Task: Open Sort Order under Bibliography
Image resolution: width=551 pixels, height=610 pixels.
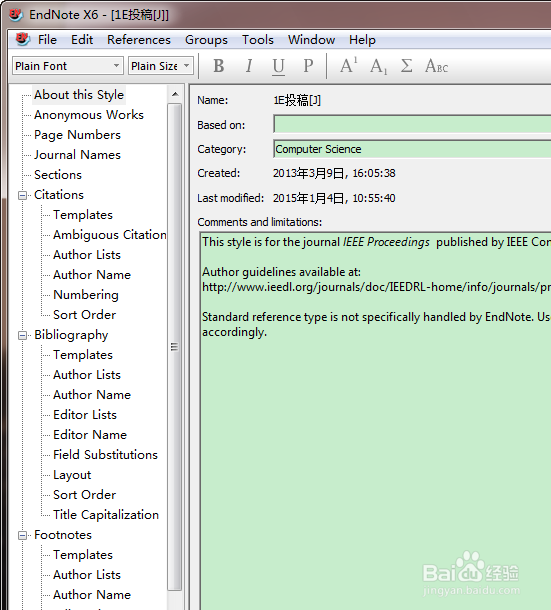Action: coord(84,495)
